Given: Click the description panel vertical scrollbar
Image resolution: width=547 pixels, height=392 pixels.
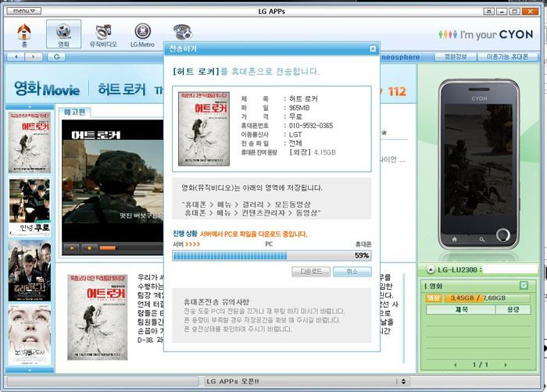Looking at the screenshot, I should point(404,318).
